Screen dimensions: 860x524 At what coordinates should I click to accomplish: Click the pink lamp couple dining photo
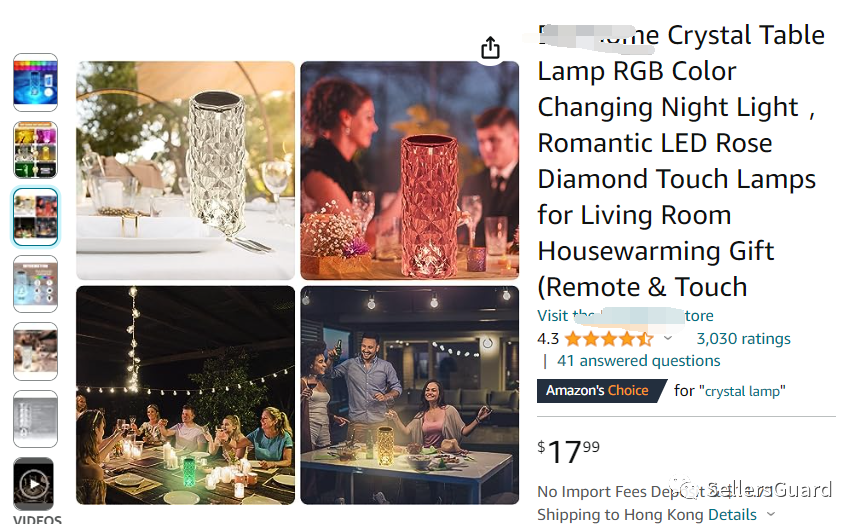tap(410, 171)
